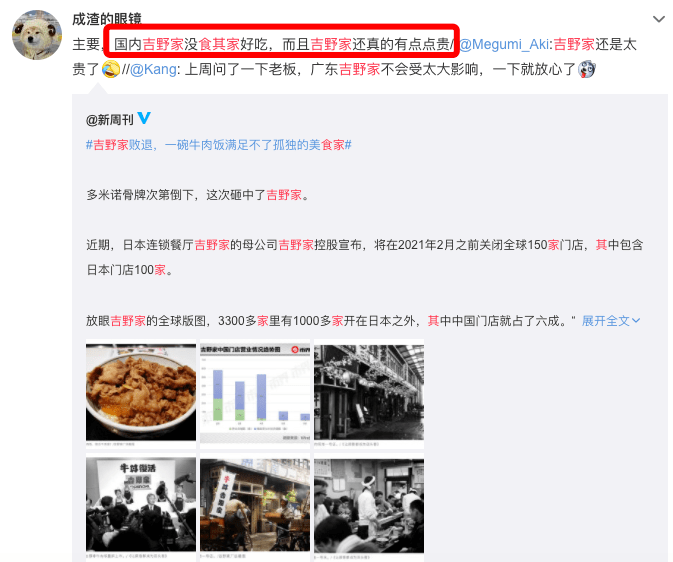Viewport: 673px width, 562px height.
Task: Open the @新周刊 account name
Action: [110, 120]
